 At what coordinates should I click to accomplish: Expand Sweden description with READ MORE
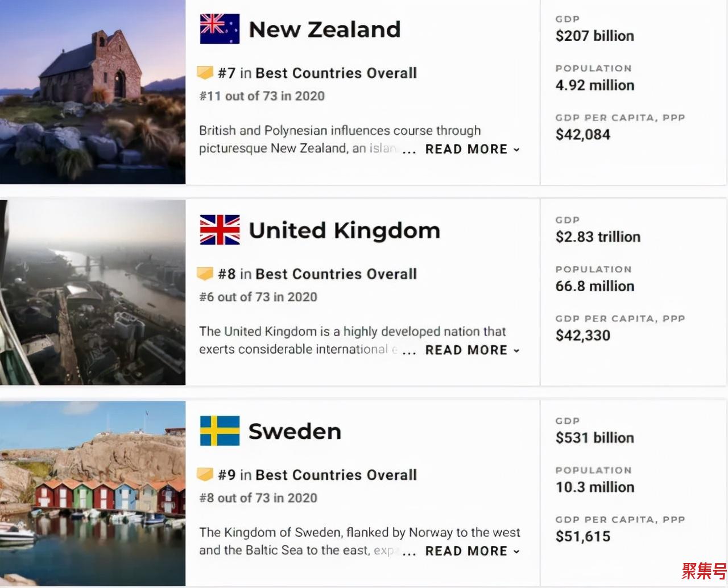click(472, 550)
